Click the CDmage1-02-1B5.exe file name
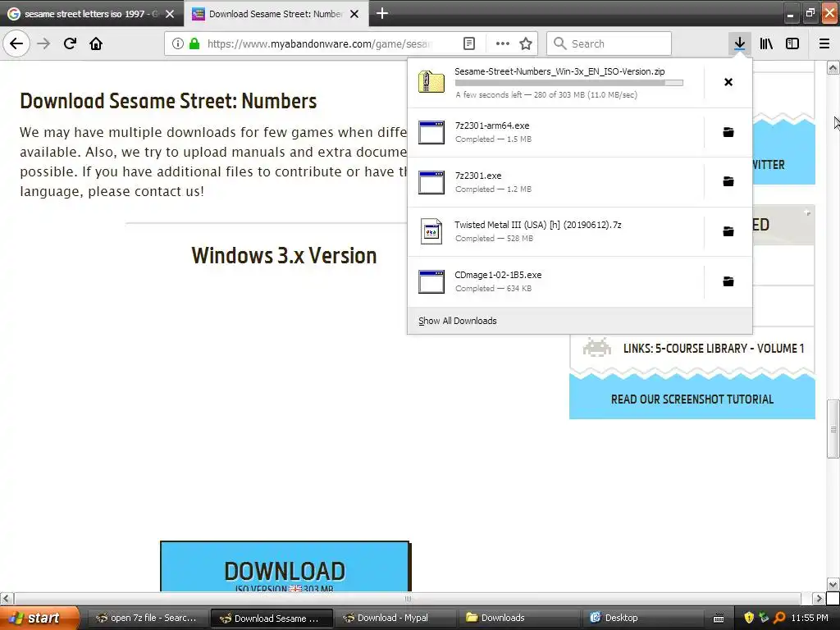This screenshot has height=630, width=840. click(x=498, y=275)
